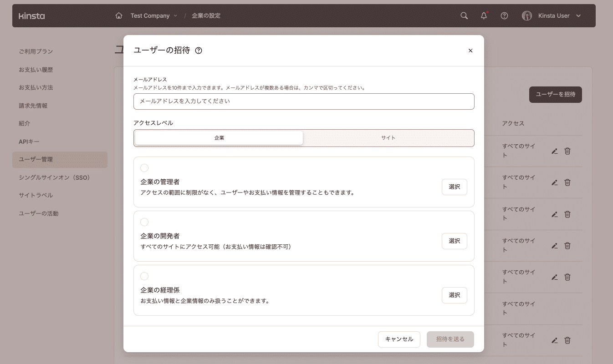The width and height of the screenshot is (613, 364).
Task: Click 選択 button for 企業の経理係
Action: coord(454,295)
